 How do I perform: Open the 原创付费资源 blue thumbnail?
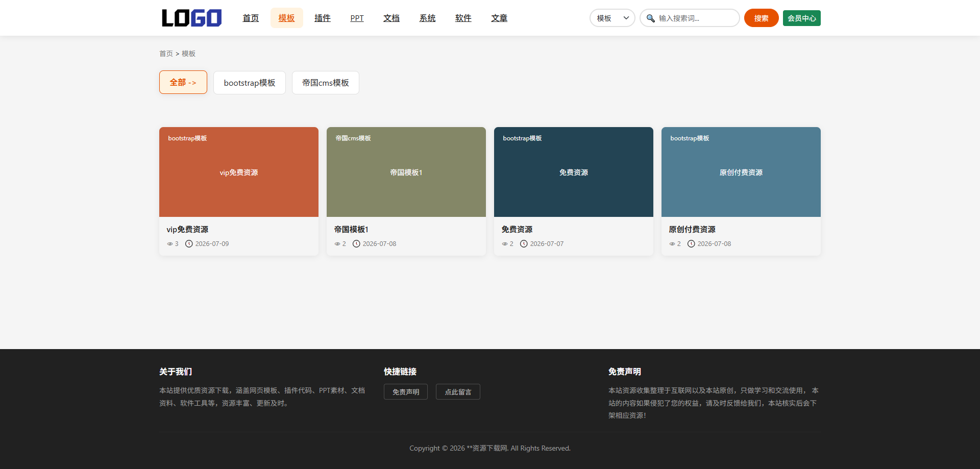tap(741, 172)
